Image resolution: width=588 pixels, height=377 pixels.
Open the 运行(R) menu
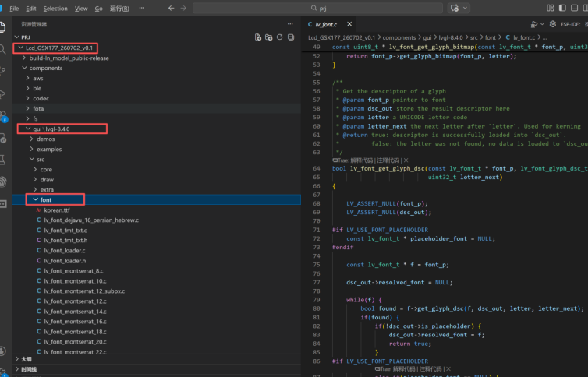pyautogui.click(x=119, y=9)
